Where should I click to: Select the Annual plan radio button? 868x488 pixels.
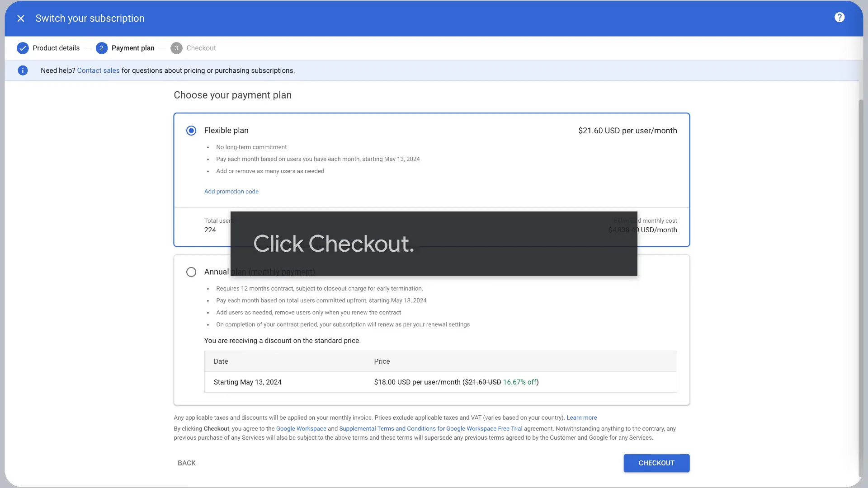tap(191, 272)
